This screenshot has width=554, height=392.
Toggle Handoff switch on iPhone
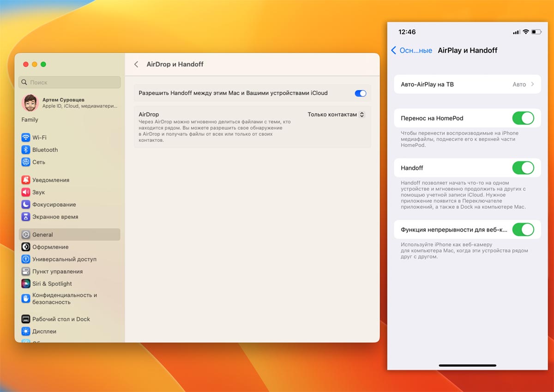[523, 168]
